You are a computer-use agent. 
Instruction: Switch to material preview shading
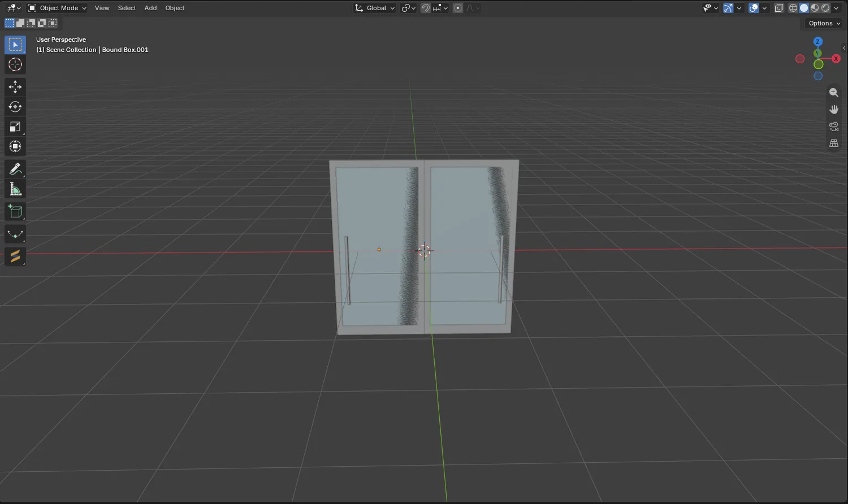[x=815, y=8]
